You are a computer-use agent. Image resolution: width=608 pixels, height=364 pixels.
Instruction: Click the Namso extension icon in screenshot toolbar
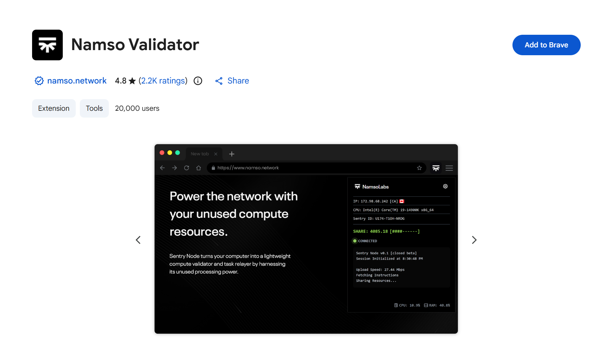coord(436,168)
